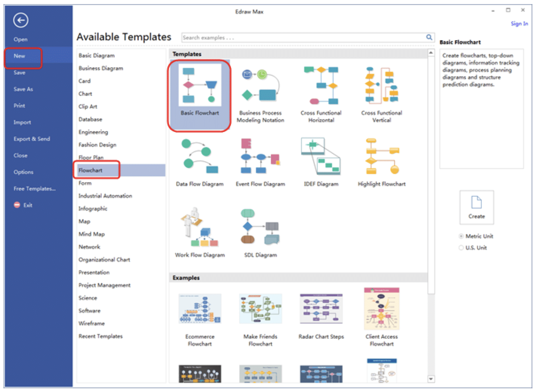Open the Open menu item
Viewport: 536px width, 392px height.
(x=21, y=39)
